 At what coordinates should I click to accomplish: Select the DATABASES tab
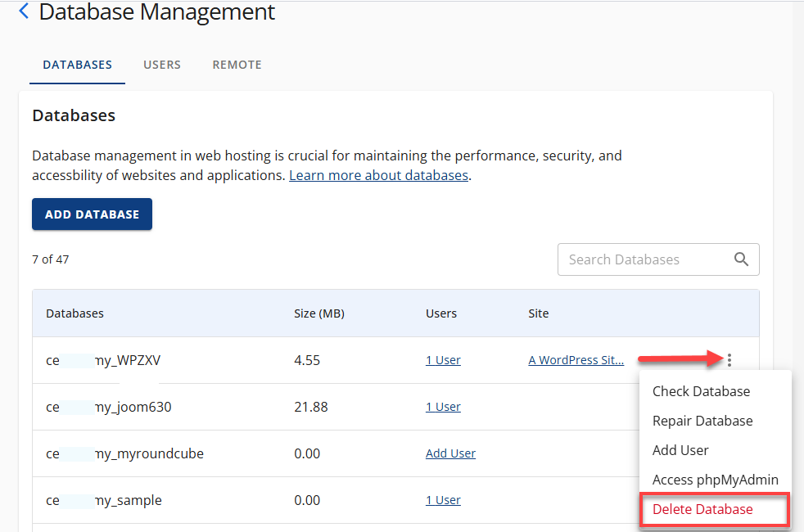[77, 65]
